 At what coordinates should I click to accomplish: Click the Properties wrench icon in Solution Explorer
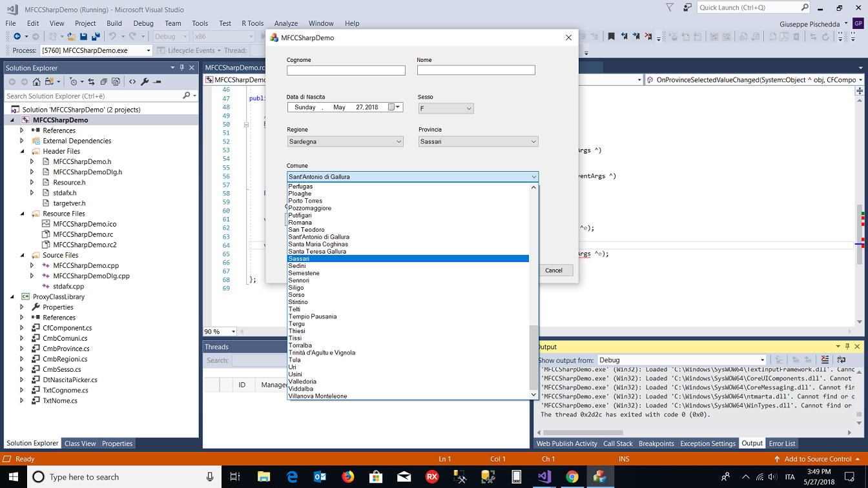pos(145,82)
